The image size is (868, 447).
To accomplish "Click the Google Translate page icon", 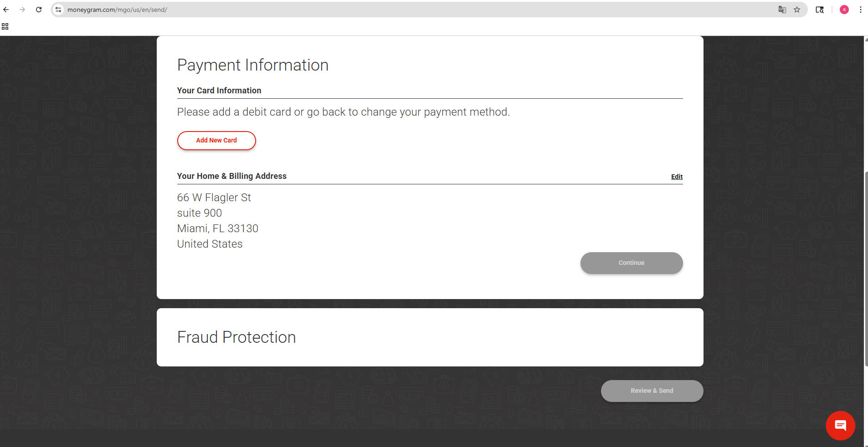I will (x=782, y=10).
